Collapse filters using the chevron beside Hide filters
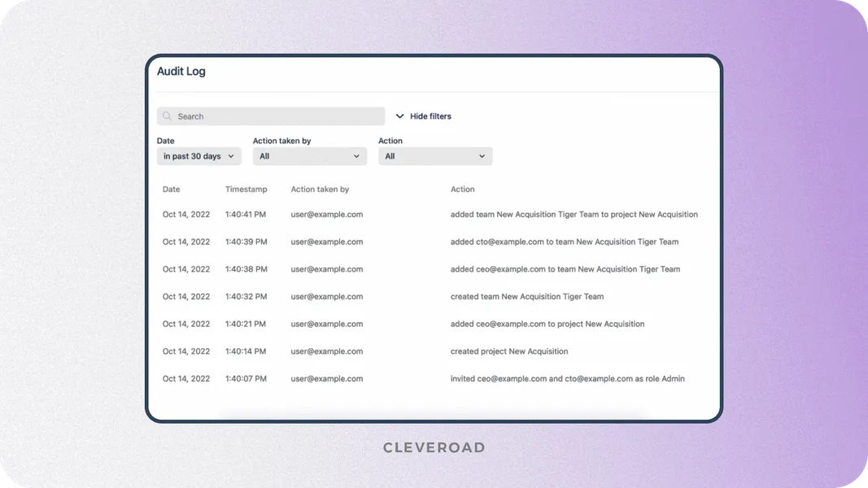This screenshot has height=488, width=868. click(x=399, y=116)
